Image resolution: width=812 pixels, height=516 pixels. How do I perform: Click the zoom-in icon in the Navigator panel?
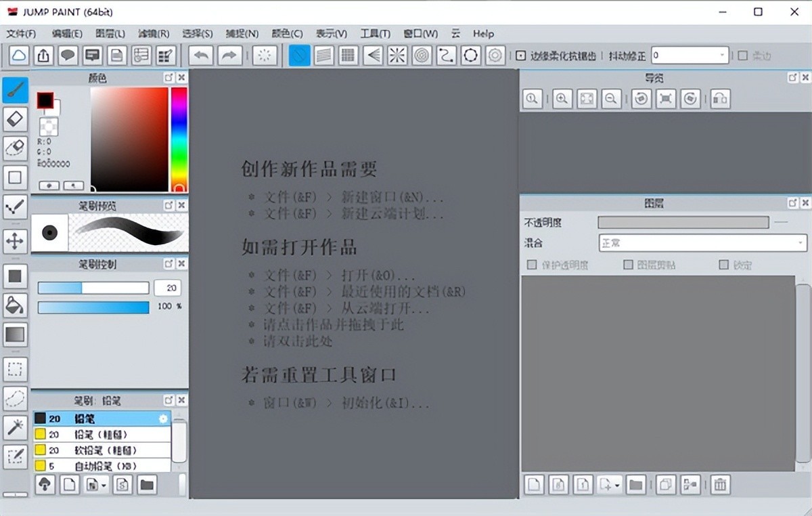(562, 99)
